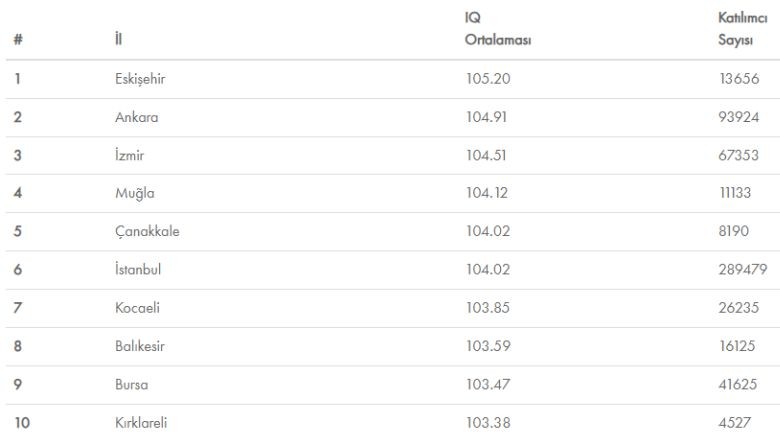Click the Ankara city cell
The image size is (780, 440).
(137, 117)
